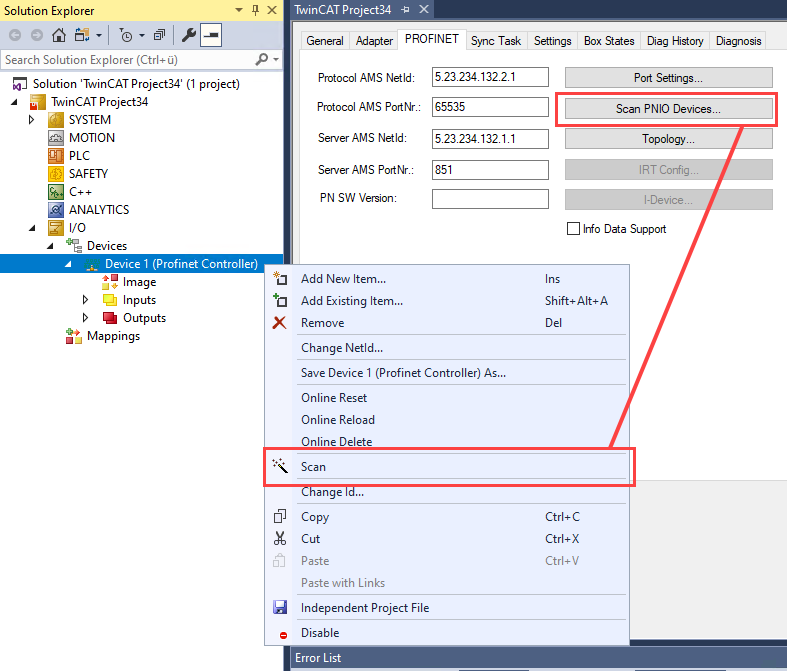
Task: Open the Topology dialog button
Action: click(668, 139)
